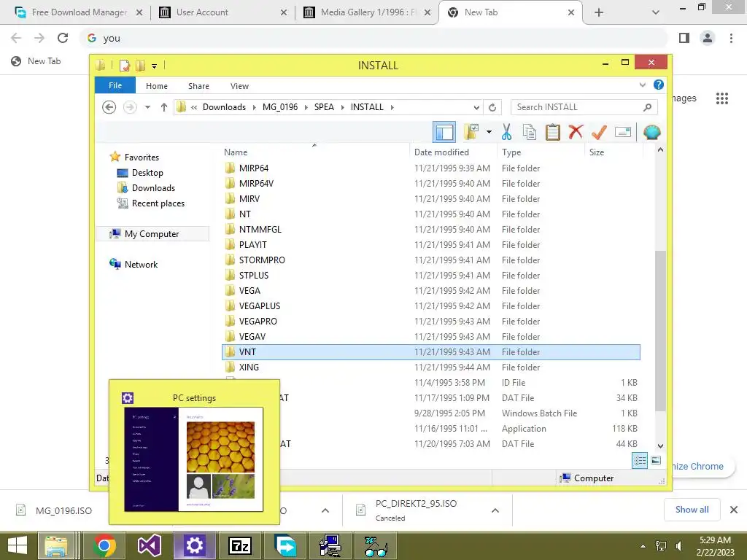Click the Paste clipboard icon
747x560 pixels.
(x=553, y=132)
